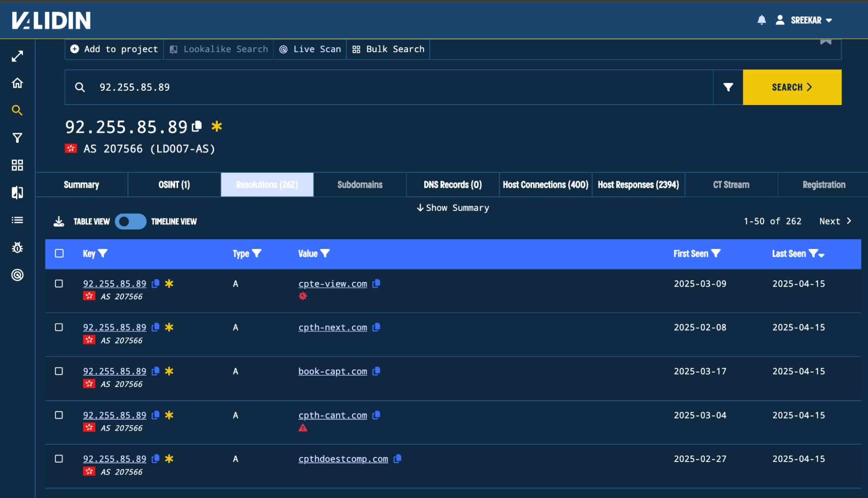This screenshot has width=868, height=498.
Task: Select the Filter icon in sidebar
Action: pos(17,138)
